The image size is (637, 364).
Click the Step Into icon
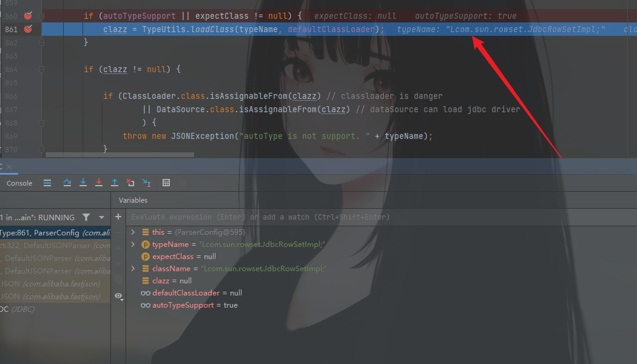(83, 183)
